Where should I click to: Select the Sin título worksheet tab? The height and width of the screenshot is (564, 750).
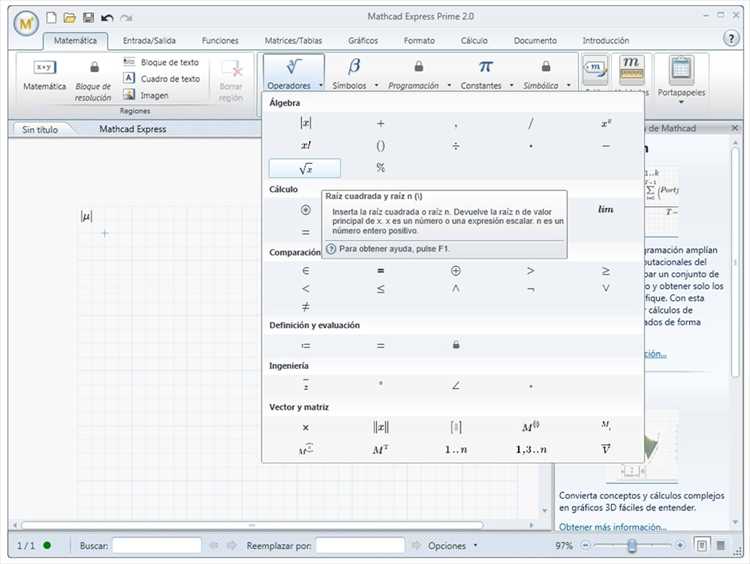click(40, 130)
